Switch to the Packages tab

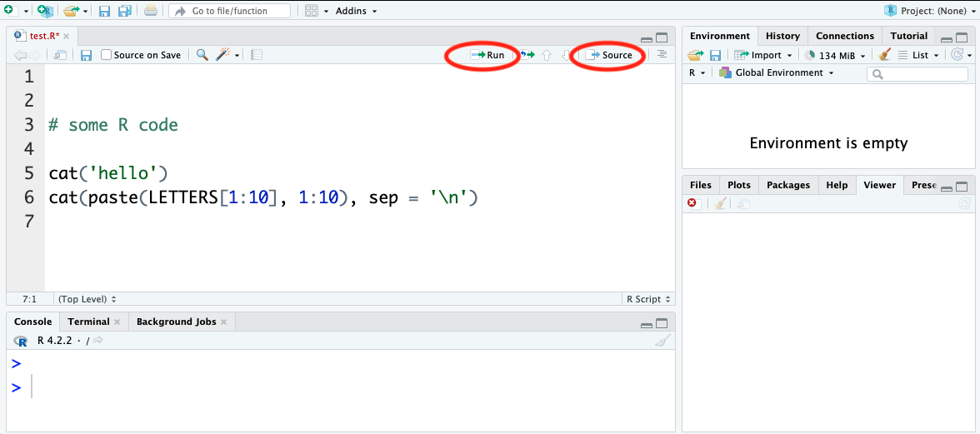coord(788,185)
